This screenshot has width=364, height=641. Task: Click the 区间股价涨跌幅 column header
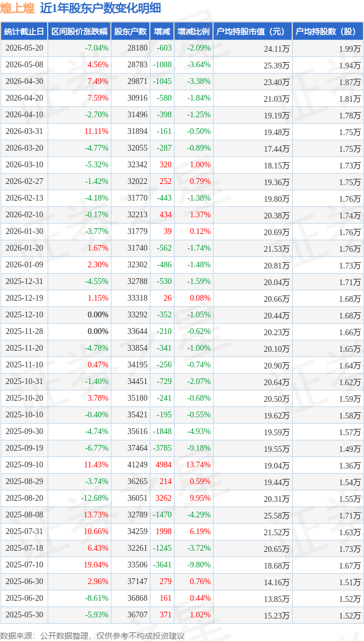coord(79,31)
